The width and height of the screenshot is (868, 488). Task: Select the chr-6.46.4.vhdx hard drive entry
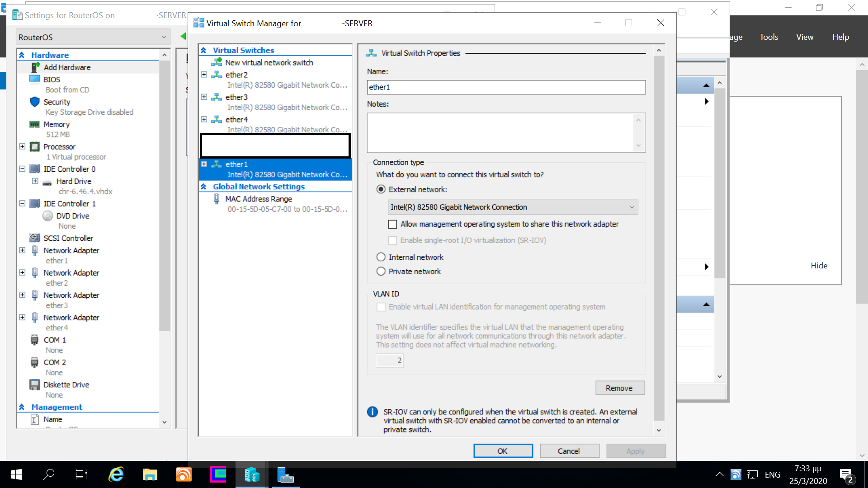point(85,192)
